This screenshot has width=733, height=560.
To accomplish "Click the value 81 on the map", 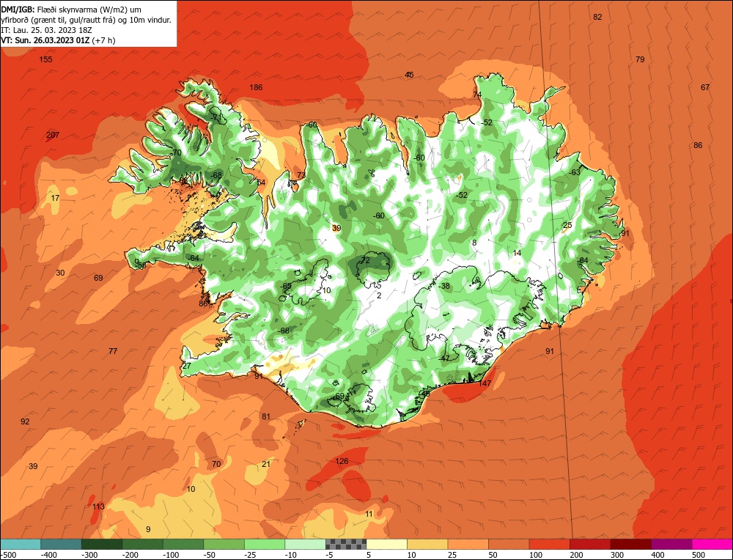I will 266,416.
